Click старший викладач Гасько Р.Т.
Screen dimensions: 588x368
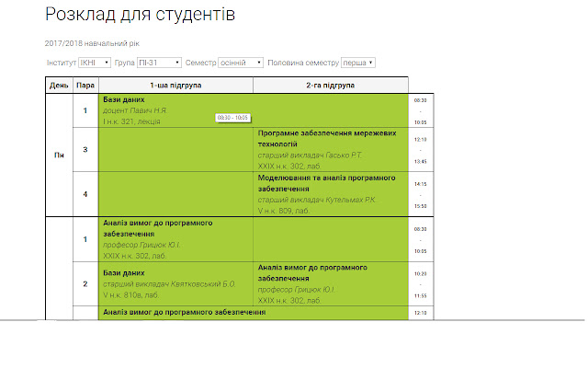coord(310,155)
